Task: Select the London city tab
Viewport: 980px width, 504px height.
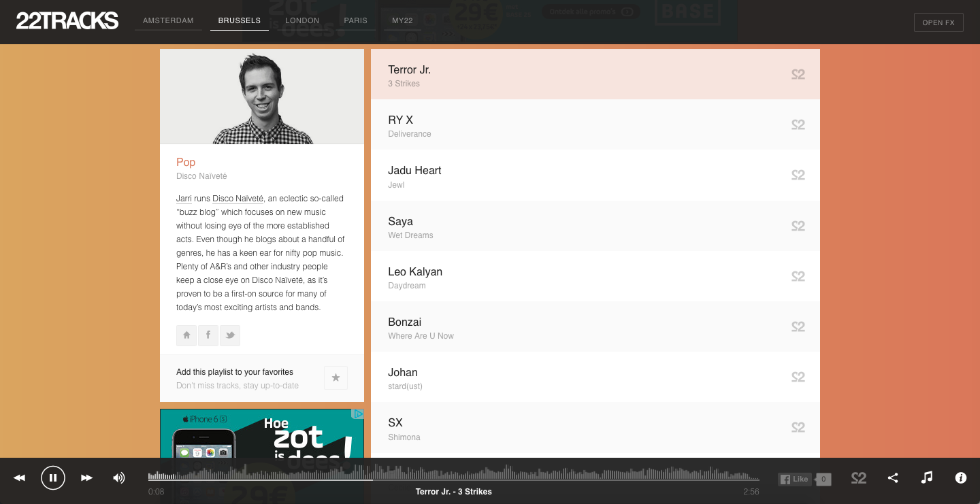Action: pos(302,20)
